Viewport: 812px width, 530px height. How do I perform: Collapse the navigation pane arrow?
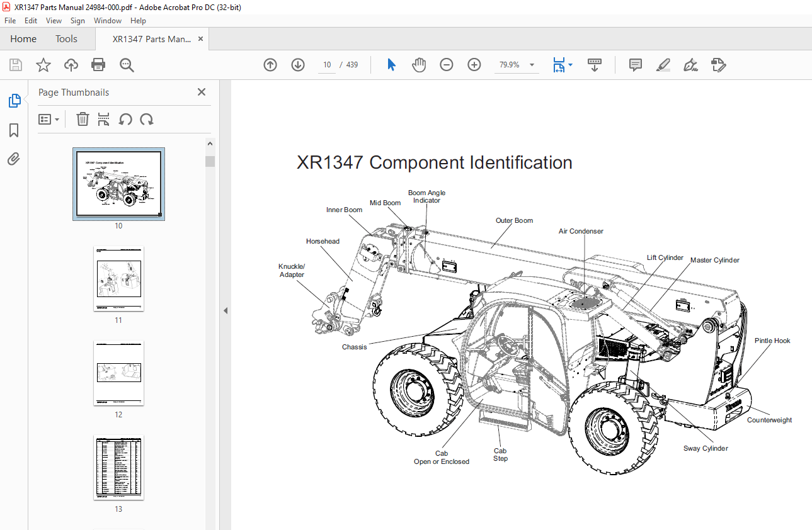click(226, 310)
